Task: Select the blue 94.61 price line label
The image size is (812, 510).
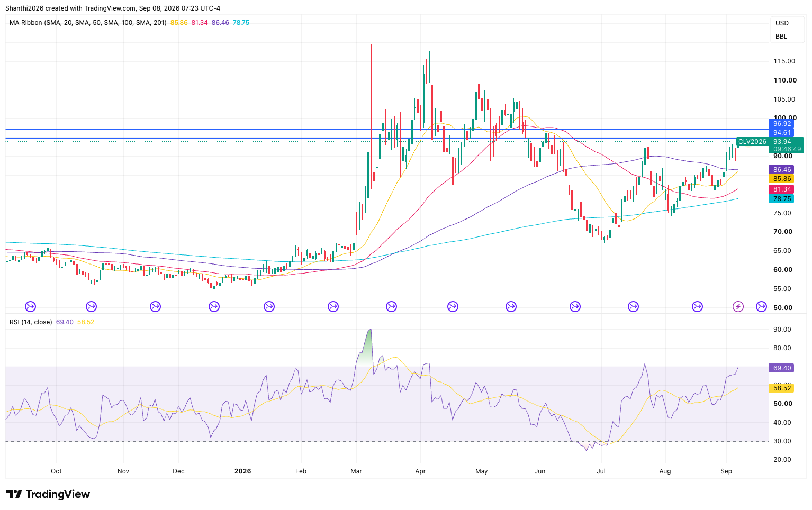Action: pos(782,133)
